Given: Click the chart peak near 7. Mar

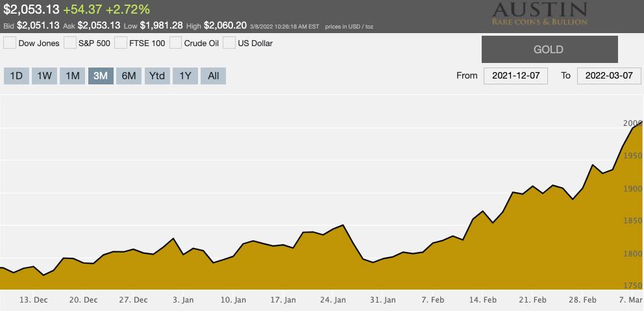Looking at the screenshot, I should pos(641,122).
